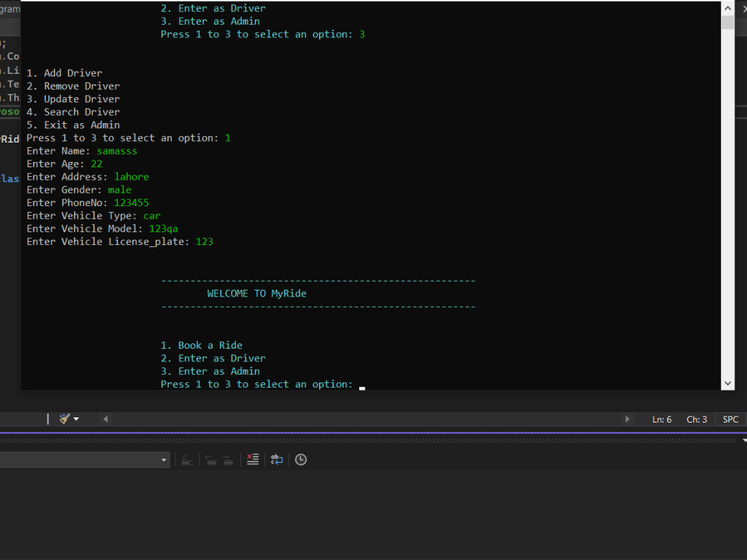Open the Show Output From combo box

(x=82, y=459)
